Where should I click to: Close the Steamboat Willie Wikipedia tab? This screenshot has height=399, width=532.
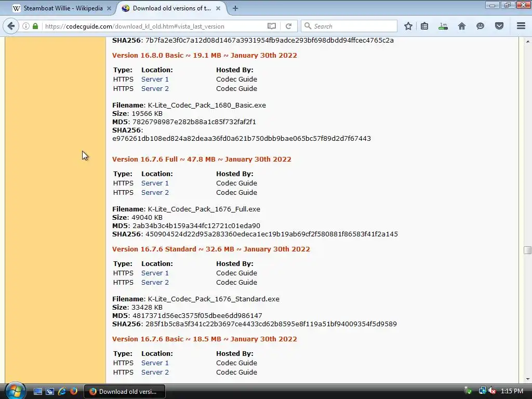coord(109,8)
